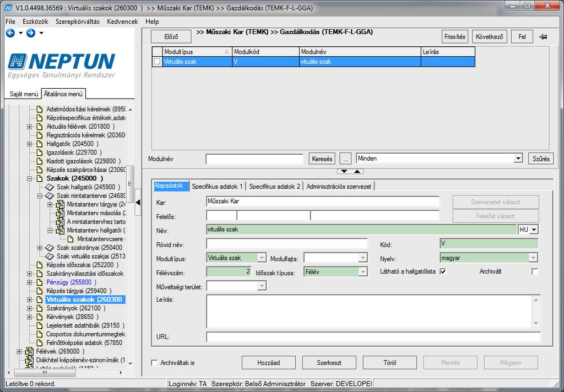Click the Neptun app icon in title bar
The width and height of the screenshot is (564, 392).
(x=9, y=8)
